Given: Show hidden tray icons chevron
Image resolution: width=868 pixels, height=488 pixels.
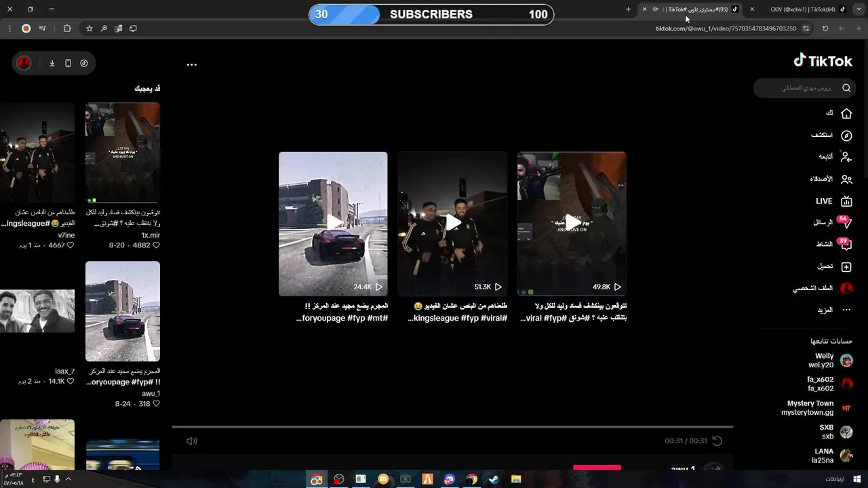Looking at the screenshot, I should coord(68,479).
